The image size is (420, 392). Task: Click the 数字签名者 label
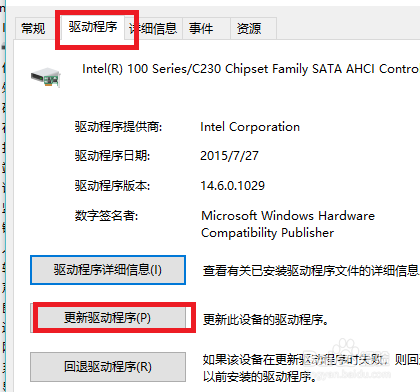[106, 216]
